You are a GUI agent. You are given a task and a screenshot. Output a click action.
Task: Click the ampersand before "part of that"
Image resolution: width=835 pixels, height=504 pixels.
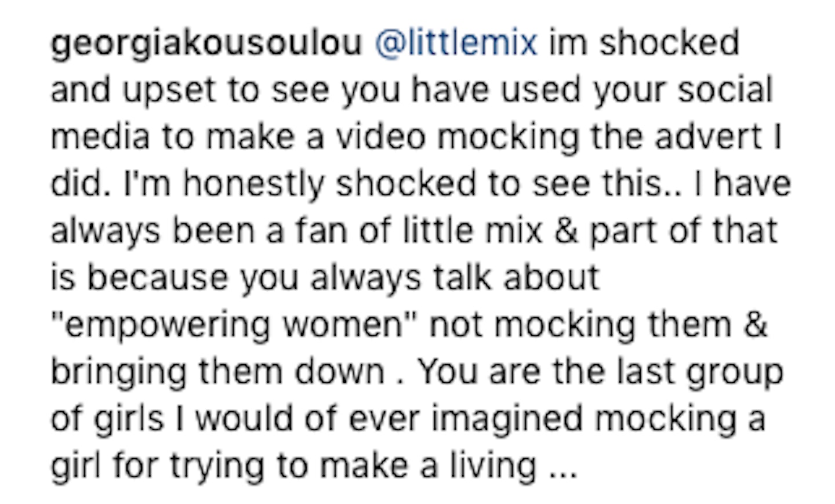(566, 230)
